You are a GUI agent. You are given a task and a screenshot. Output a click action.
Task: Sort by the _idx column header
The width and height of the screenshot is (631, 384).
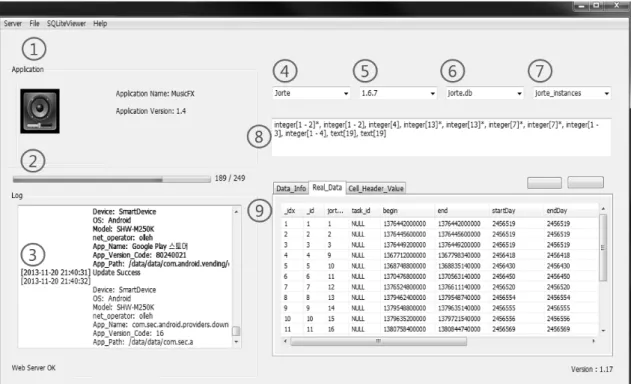[x=290, y=211]
